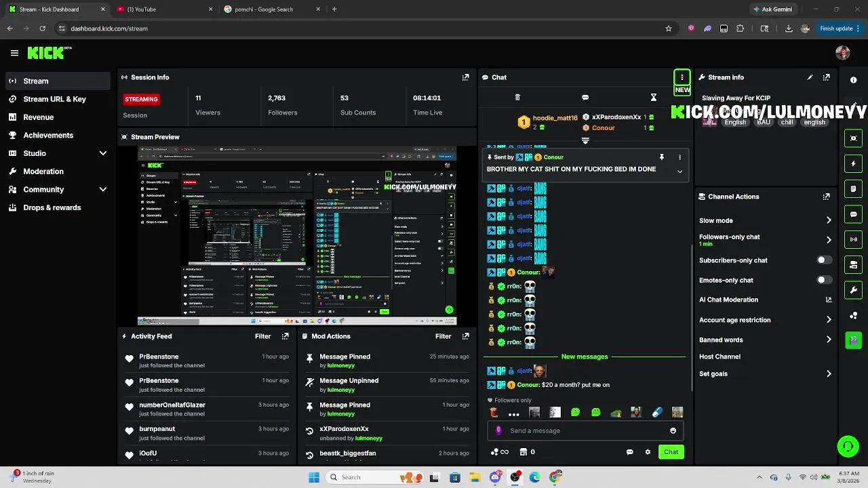
Task: Open the Moderation sidebar item
Action: 57,171
